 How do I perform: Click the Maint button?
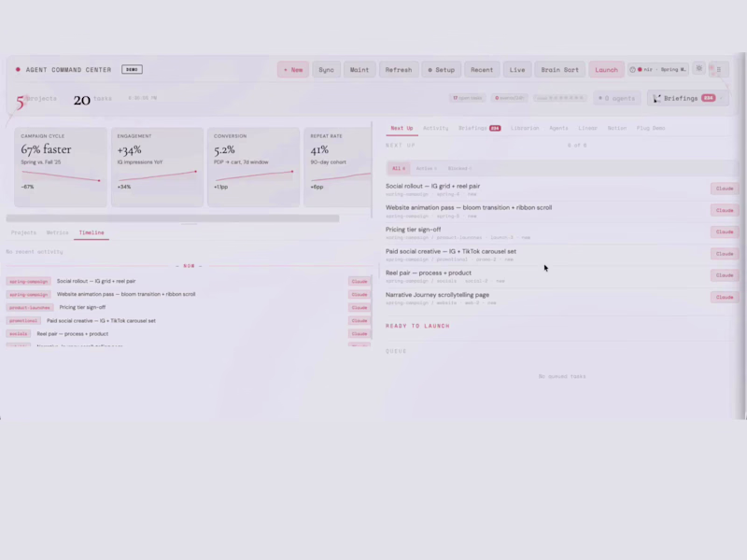point(359,69)
